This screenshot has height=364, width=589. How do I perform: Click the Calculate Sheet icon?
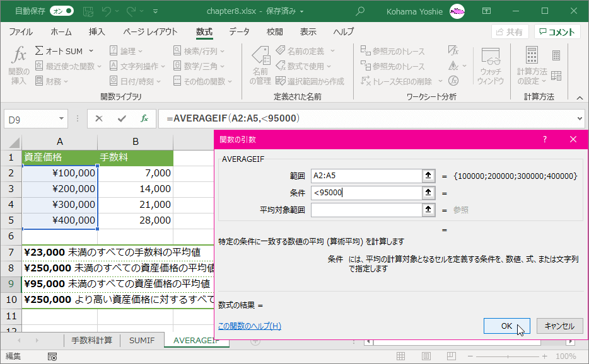point(556,76)
